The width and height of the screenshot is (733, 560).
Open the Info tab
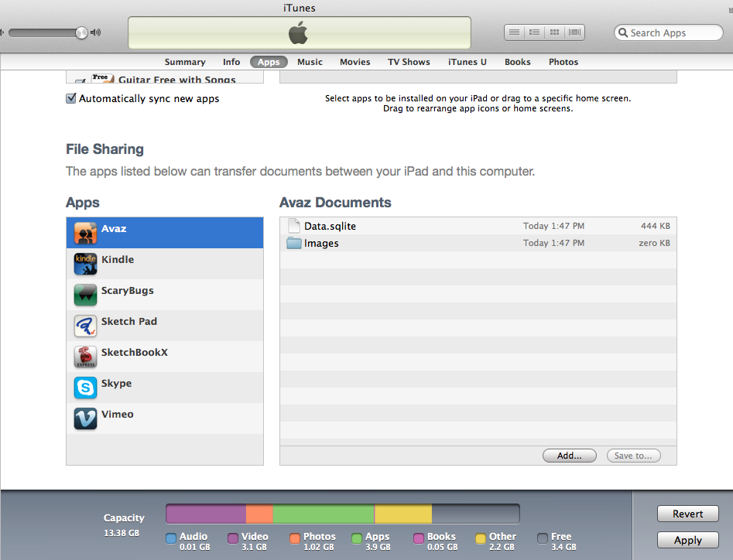[231, 62]
